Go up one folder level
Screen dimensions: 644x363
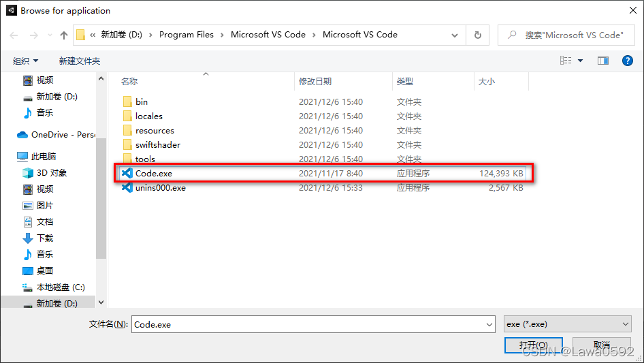[64, 35]
